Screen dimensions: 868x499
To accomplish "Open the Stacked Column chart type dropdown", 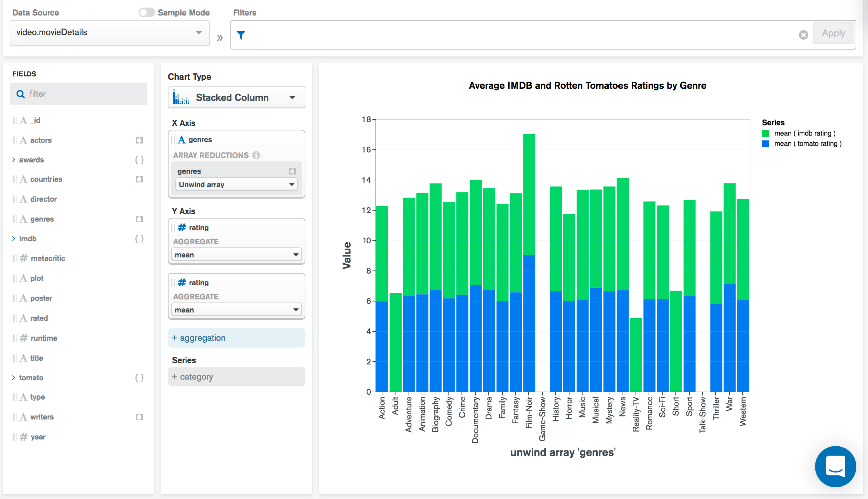I will coord(292,97).
